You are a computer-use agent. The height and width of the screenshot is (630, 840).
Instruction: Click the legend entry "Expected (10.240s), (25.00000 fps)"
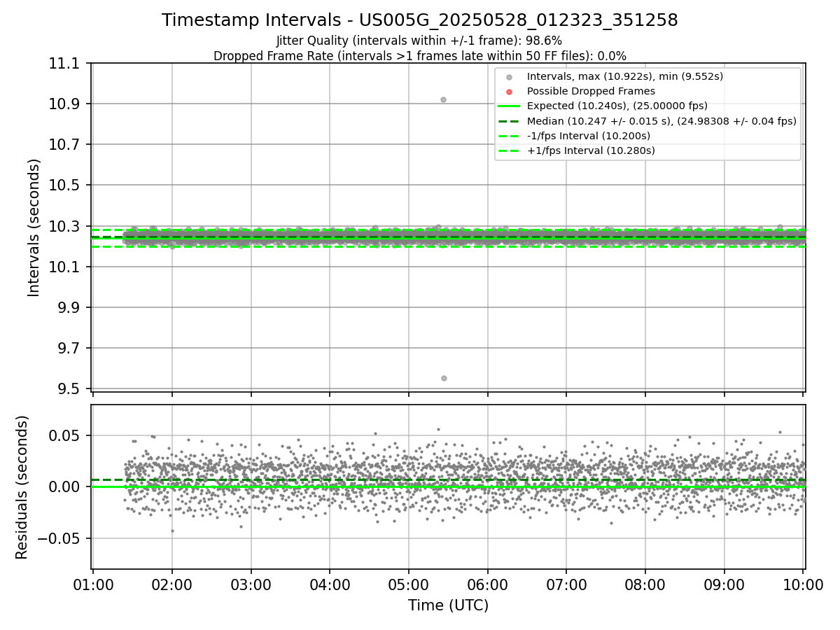pos(617,106)
